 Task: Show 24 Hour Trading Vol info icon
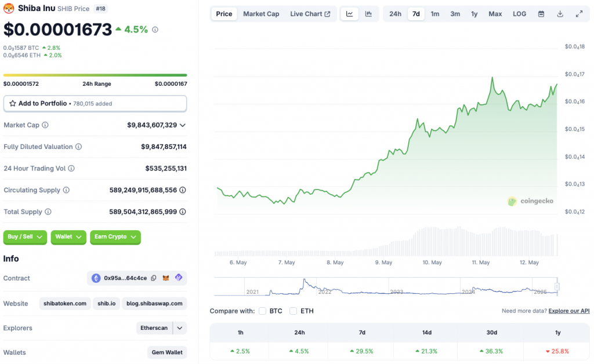pos(71,168)
